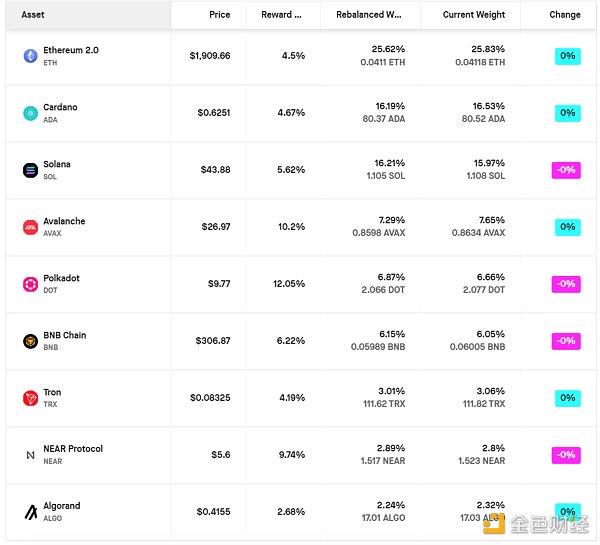The image size is (600, 545).
Task: Click the Algorand ALGO icon
Action: pos(30,512)
